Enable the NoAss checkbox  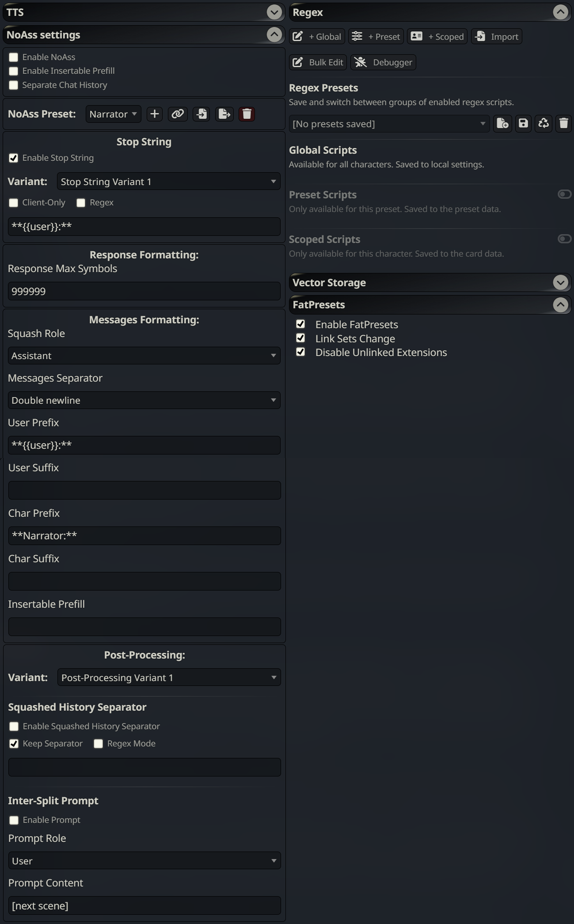click(14, 57)
